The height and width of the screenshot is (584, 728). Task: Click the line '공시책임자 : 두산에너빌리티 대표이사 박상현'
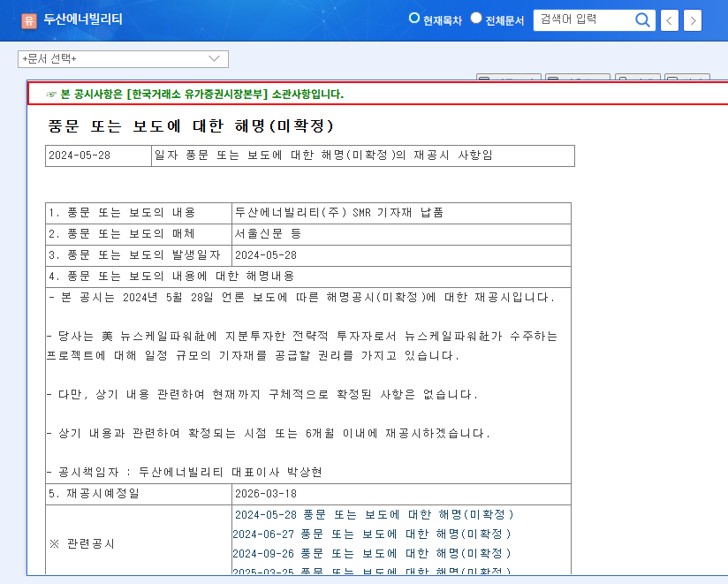click(x=185, y=473)
